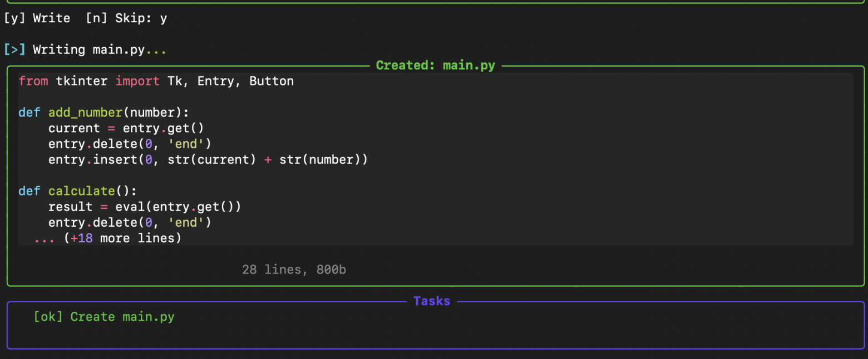The image size is (868, 359).
Task: Click the [>] prompt marker
Action: point(14,49)
